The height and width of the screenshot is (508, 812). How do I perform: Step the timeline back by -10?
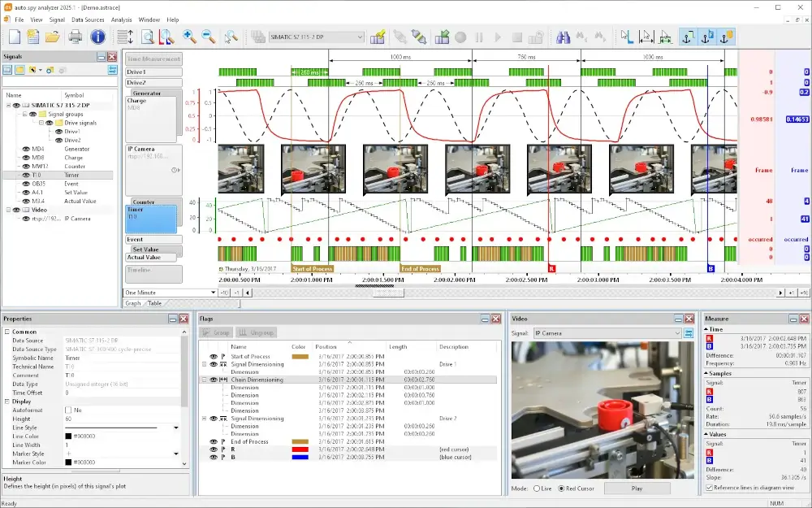coord(224,293)
